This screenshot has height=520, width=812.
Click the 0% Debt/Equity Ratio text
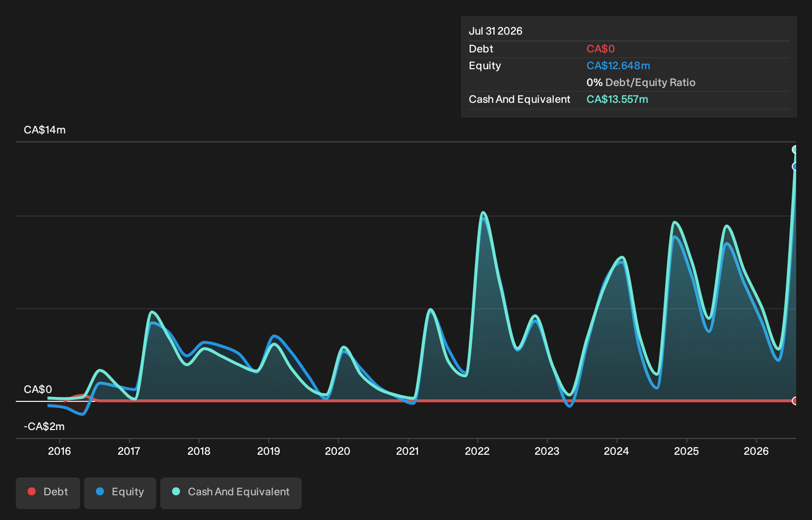click(x=641, y=83)
